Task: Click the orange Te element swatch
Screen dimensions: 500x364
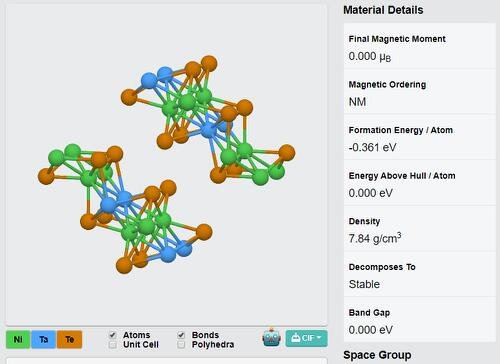Action: tap(69, 339)
